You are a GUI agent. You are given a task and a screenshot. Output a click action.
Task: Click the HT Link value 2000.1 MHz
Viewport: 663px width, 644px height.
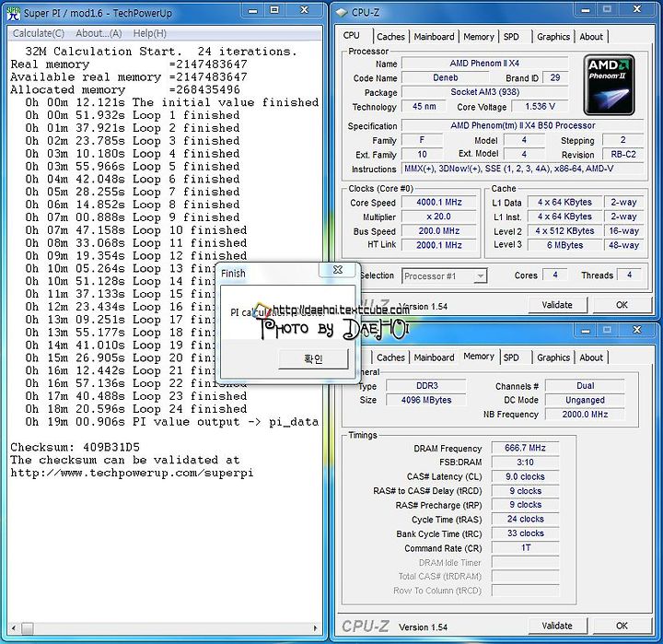pyautogui.click(x=439, y=245)
